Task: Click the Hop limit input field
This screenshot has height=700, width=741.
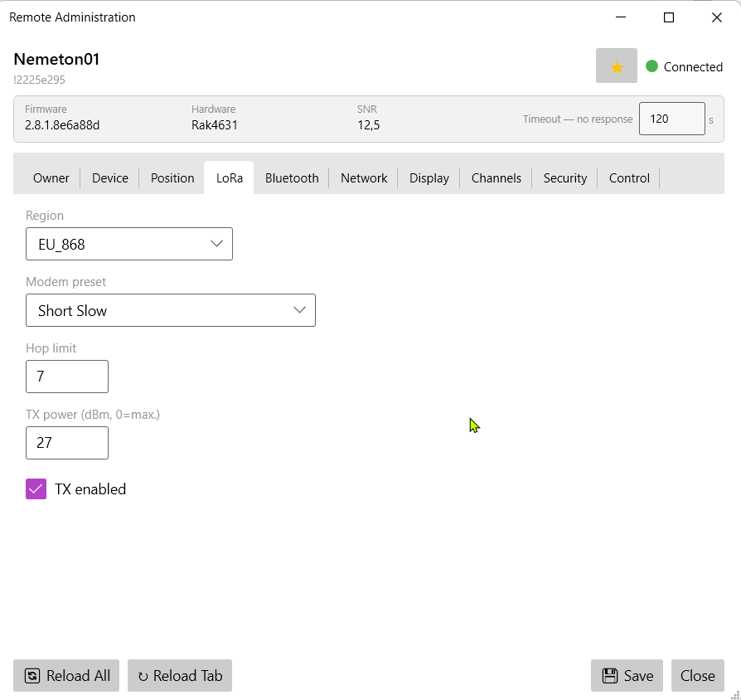Action: click(x=67, y=377)
